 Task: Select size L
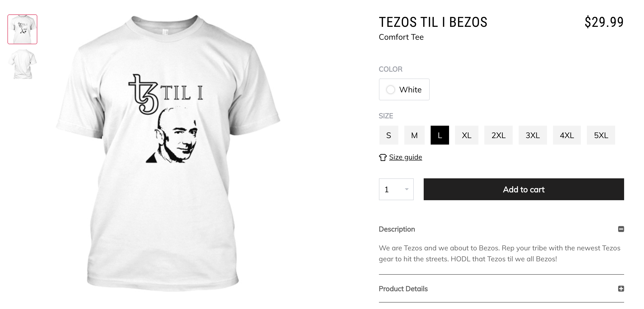(x=440, y=135)
